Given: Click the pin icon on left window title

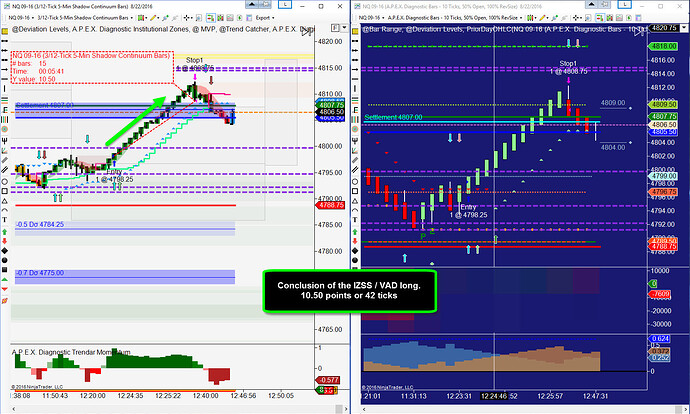Looking at the screenshot, I should [x=265, y=4].
